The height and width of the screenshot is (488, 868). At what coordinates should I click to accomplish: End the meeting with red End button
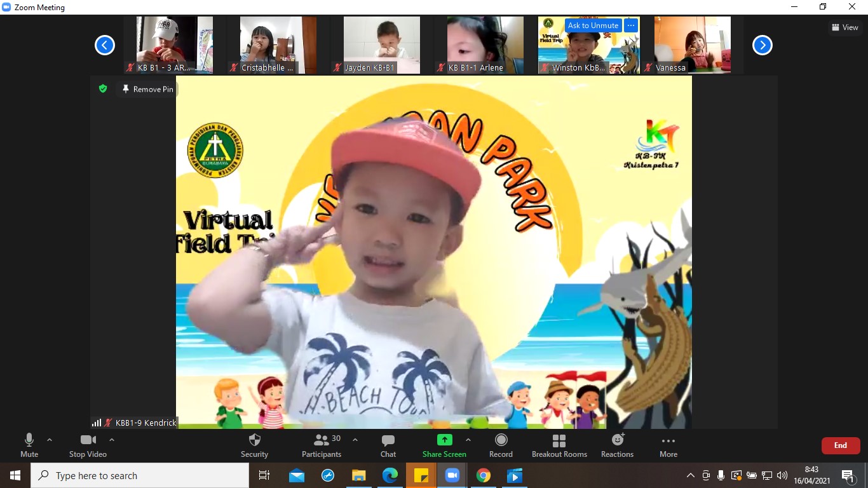click(841, 445)
